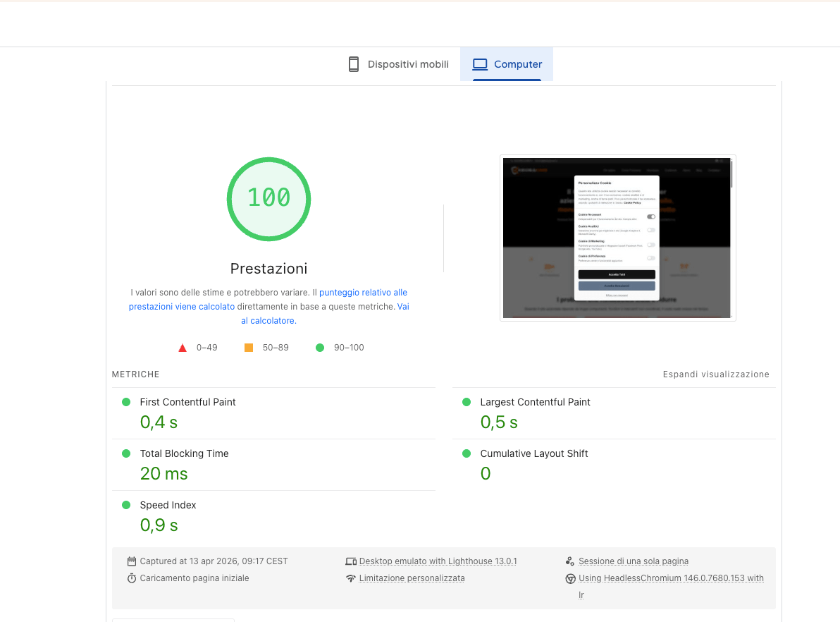Click the calendar icon beside the capture date

[x=132, y=561]
